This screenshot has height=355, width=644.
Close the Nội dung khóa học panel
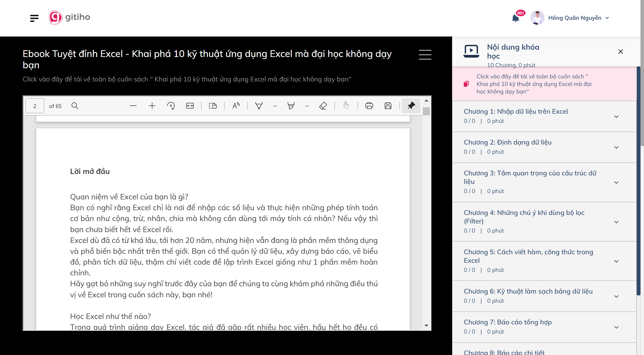tap(620, 52)
